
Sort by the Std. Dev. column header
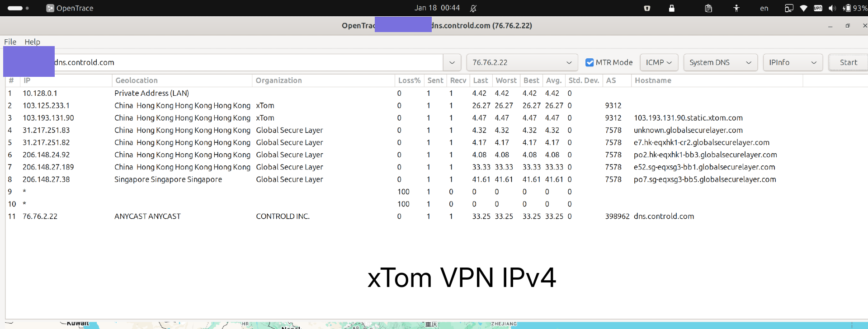(584, 80)
